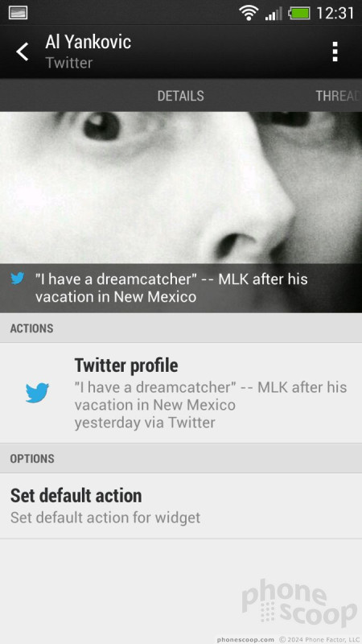The image size is (362, 644).
Task: Tap the small Twitter bird on photo caption
Action: coord(18,279)
